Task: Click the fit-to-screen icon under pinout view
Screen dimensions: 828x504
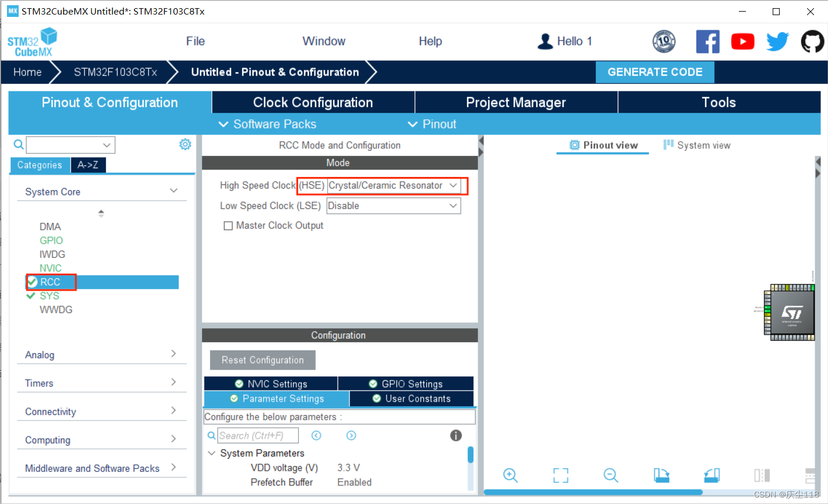Action: pyautogui.click(x=561, y=475)
